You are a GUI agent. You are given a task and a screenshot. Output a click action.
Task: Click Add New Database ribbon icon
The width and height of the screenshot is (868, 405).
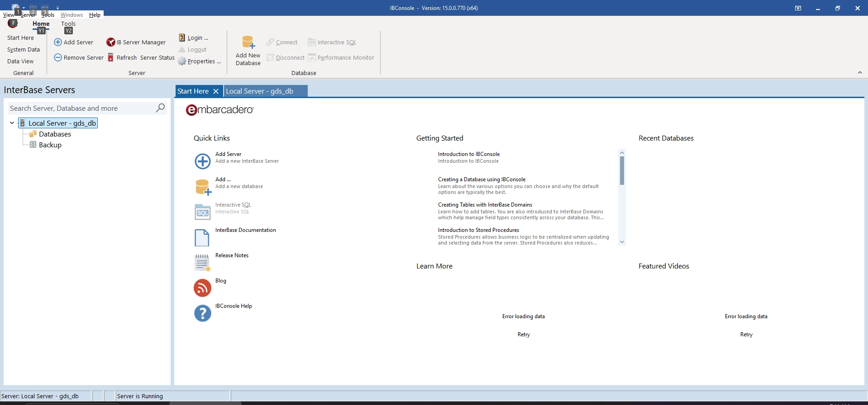point(248,42)
